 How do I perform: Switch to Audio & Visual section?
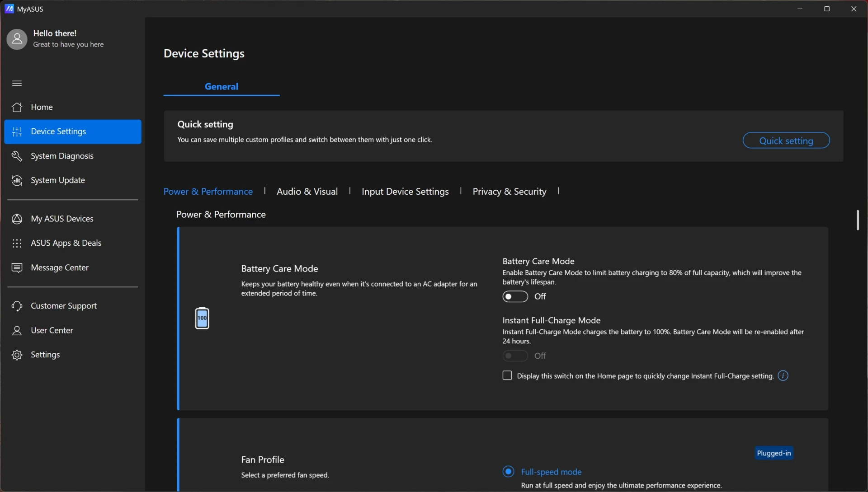click(x=307, y=191)
